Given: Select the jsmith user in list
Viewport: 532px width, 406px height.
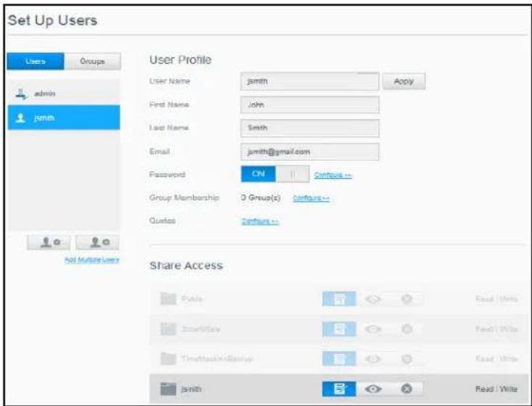Looking at the screenshot, I should (64, 117).
